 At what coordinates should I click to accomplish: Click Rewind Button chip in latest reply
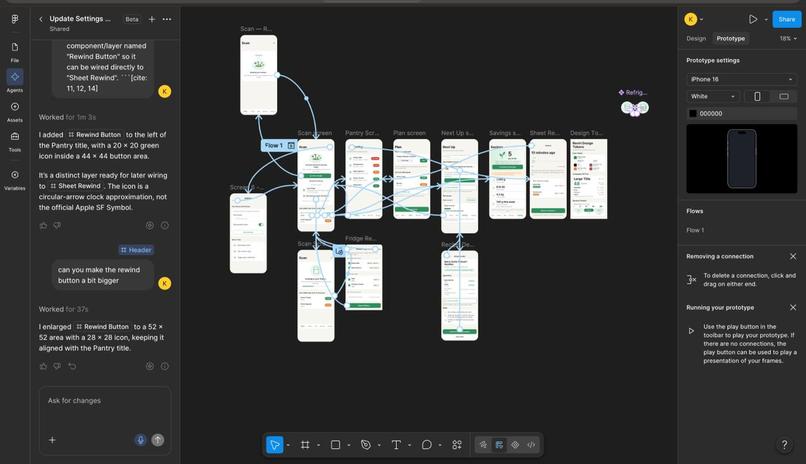tap(102, 327)
